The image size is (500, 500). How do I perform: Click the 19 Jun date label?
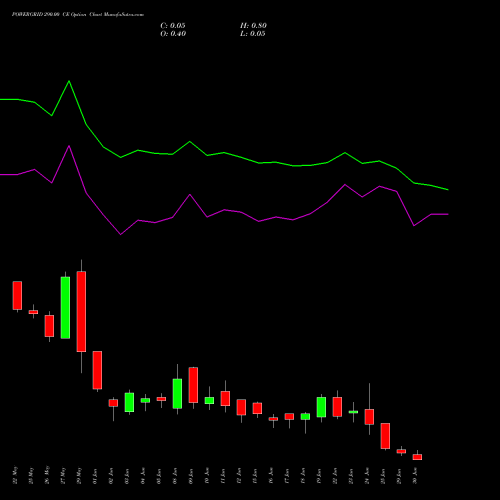click(319, 476)
